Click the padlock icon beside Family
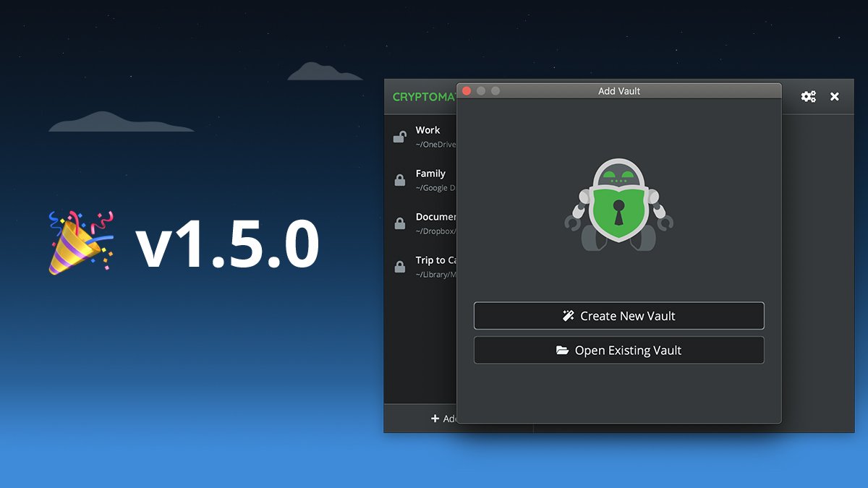Screen dimensions: 868x488 [399, 180]
